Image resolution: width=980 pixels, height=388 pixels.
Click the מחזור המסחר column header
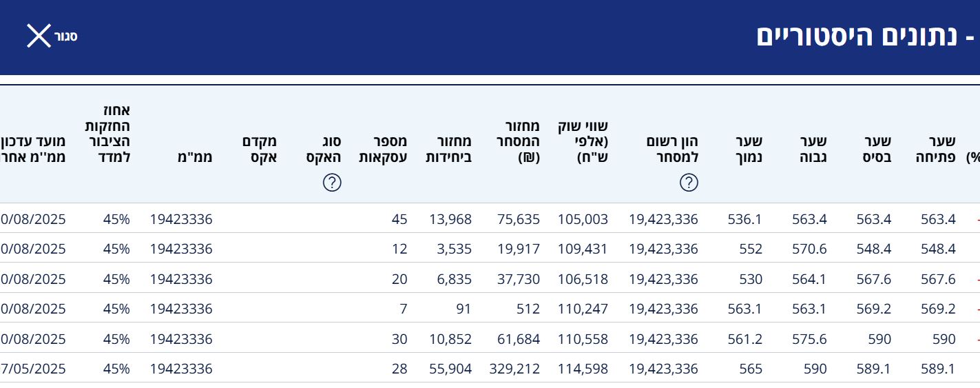521,141
